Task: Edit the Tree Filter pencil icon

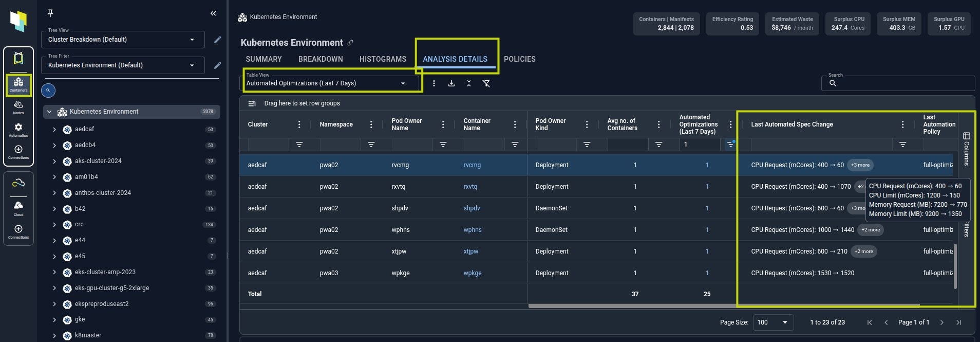Action: (218, 65)
